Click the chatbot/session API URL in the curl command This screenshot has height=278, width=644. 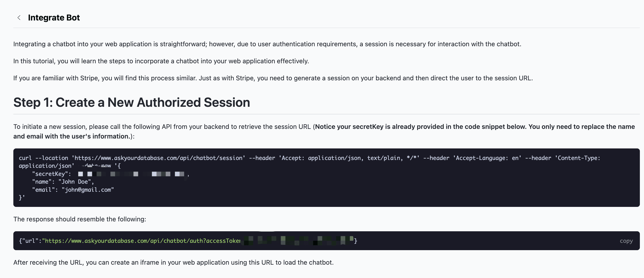click(159, 158)
